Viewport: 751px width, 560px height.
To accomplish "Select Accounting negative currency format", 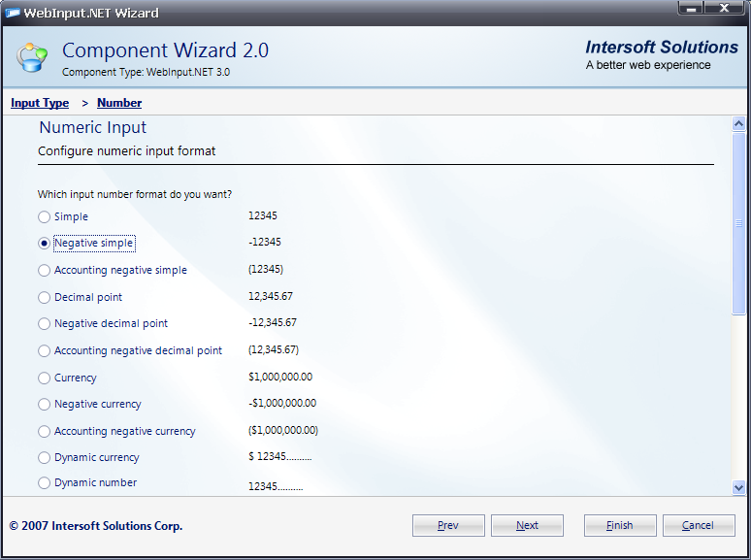I will coord(44,432).
